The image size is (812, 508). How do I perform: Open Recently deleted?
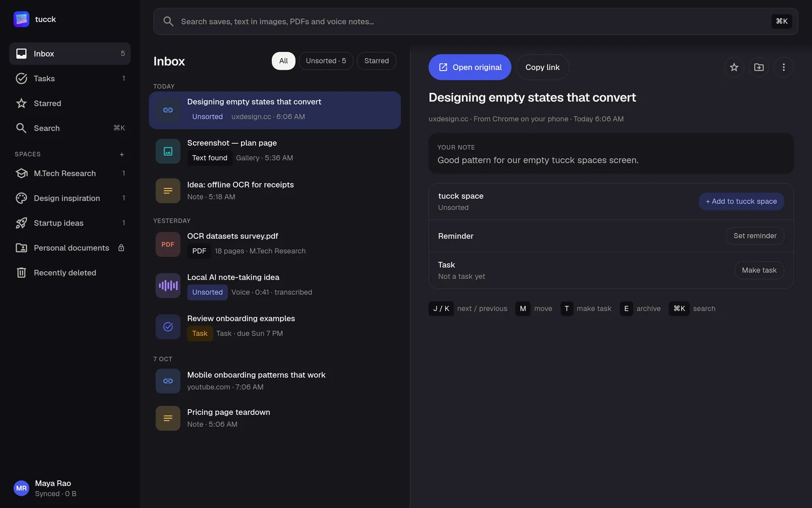click(x=70, y=273)
